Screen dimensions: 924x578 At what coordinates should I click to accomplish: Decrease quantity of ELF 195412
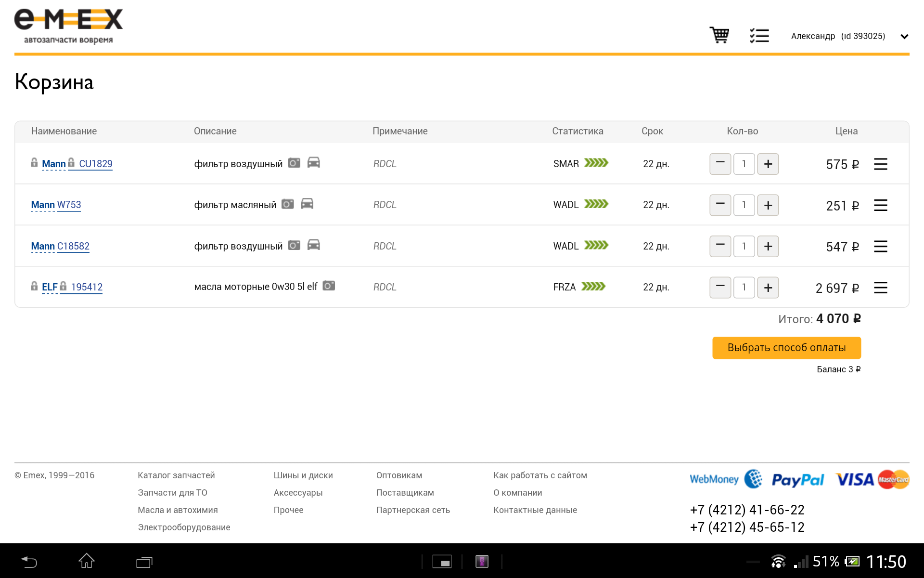point(720,288)
